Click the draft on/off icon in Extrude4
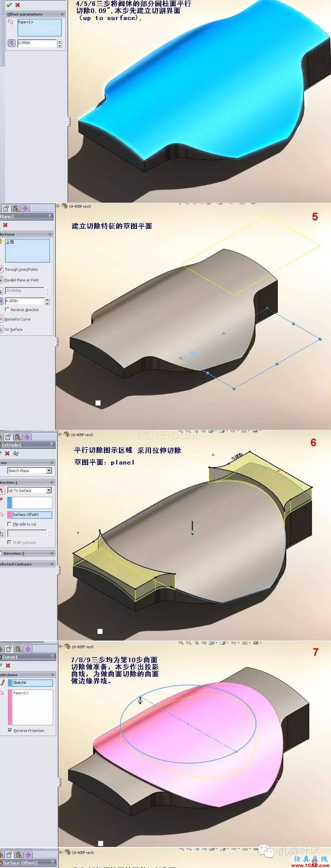This screenshot has width=331, height=868. coord(2,533)
